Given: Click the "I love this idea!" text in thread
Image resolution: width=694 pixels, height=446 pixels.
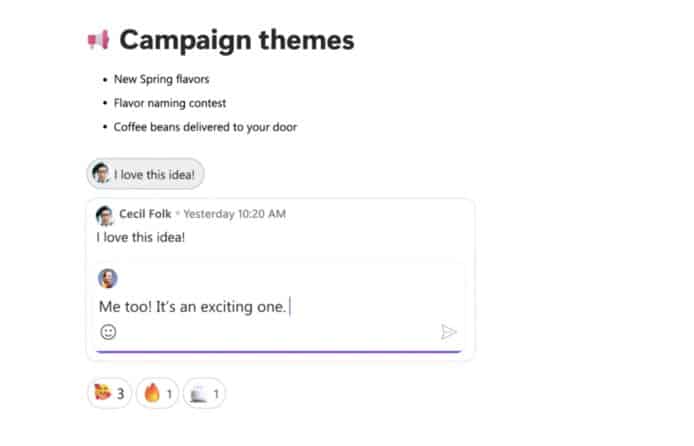Looking at the screenshot, I should tap(140, 238).
